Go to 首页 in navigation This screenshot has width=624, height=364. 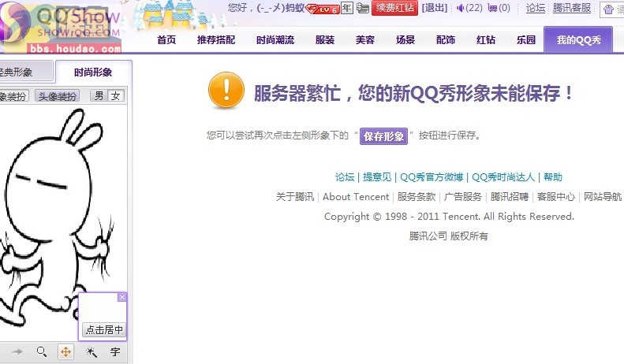click(166, 39)
